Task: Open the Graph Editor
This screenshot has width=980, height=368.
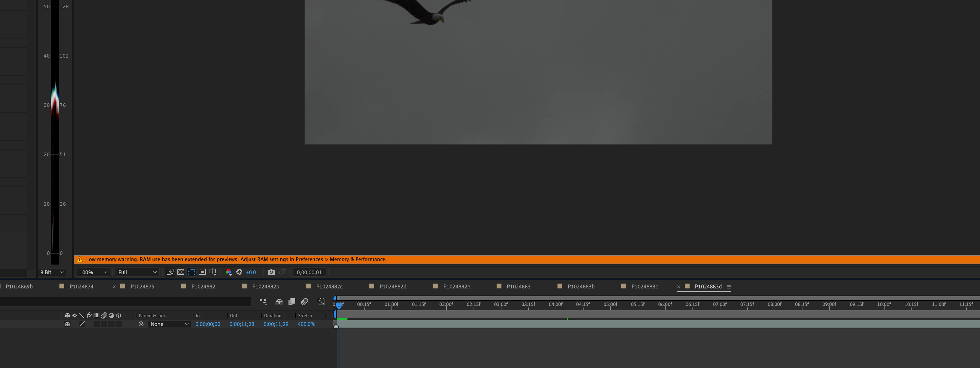Action: 321,302
